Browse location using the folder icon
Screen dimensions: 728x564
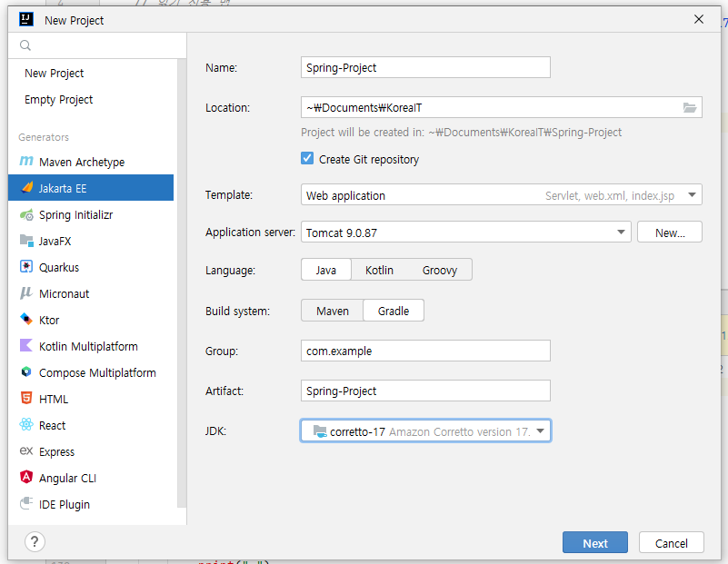click(690, 107)
